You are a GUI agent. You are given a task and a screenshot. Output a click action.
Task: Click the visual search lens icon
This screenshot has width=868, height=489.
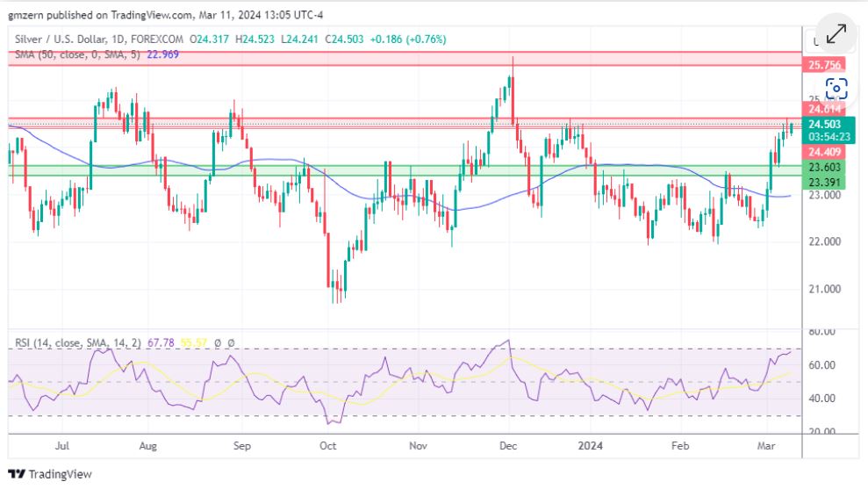[836, 88]
